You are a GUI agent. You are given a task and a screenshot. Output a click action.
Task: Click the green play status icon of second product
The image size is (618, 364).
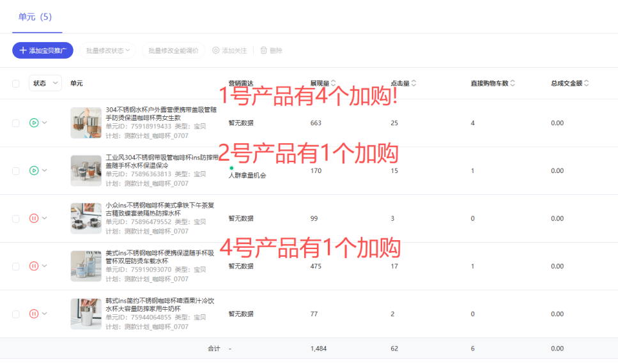tap(34, 171)
